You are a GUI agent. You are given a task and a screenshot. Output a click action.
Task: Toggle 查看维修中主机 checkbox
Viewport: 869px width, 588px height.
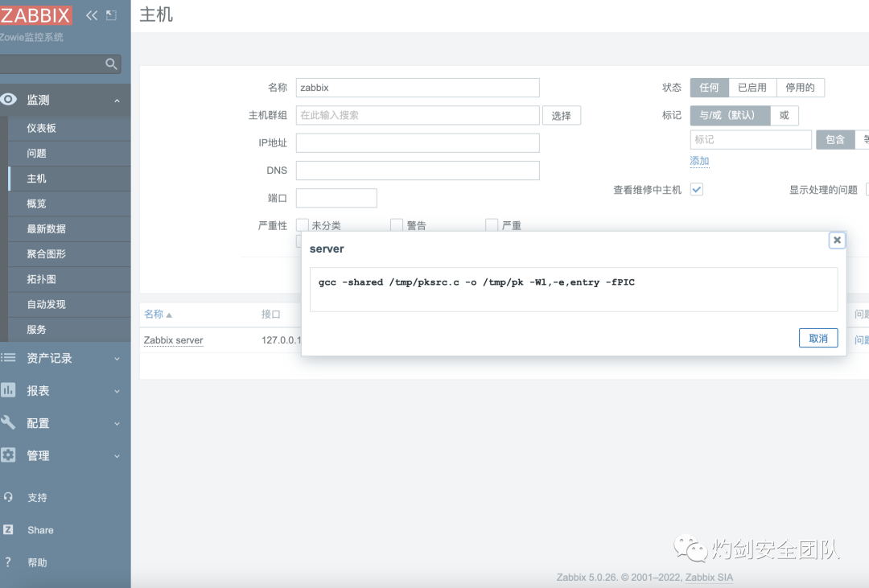click(x=697, y=190)
